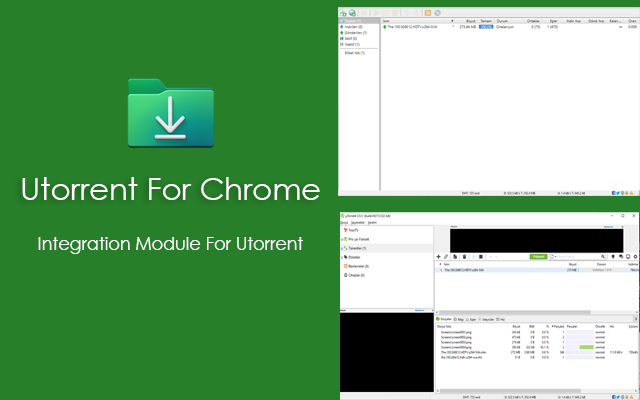Switch to Eşler tab in detail pane
Screen dimensions: 640x400
pos(471,319)
